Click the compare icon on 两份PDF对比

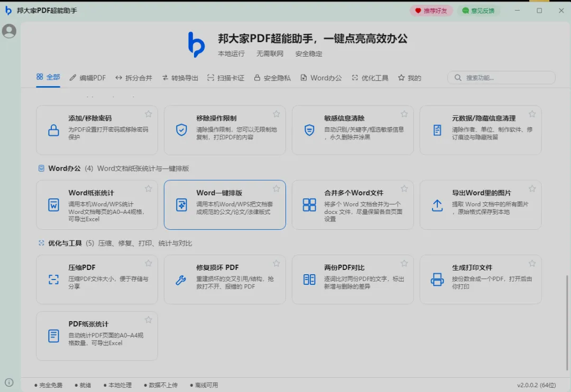click(309, 279)
